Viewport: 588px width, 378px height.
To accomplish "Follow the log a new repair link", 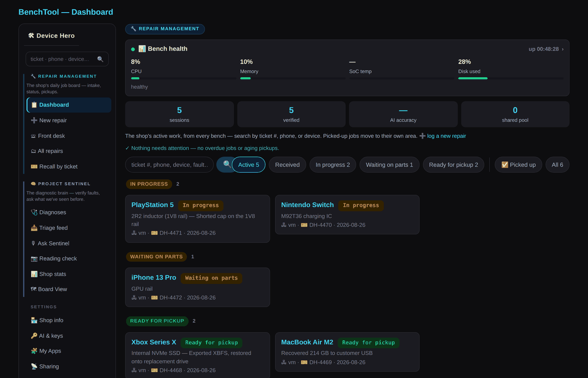I will 446,136.
